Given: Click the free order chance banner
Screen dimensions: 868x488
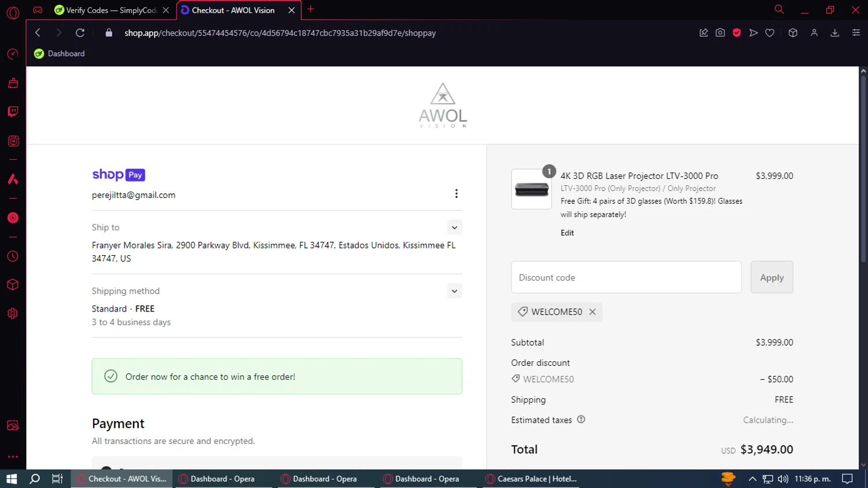Looking at the screenshot, I should point(277,376).
